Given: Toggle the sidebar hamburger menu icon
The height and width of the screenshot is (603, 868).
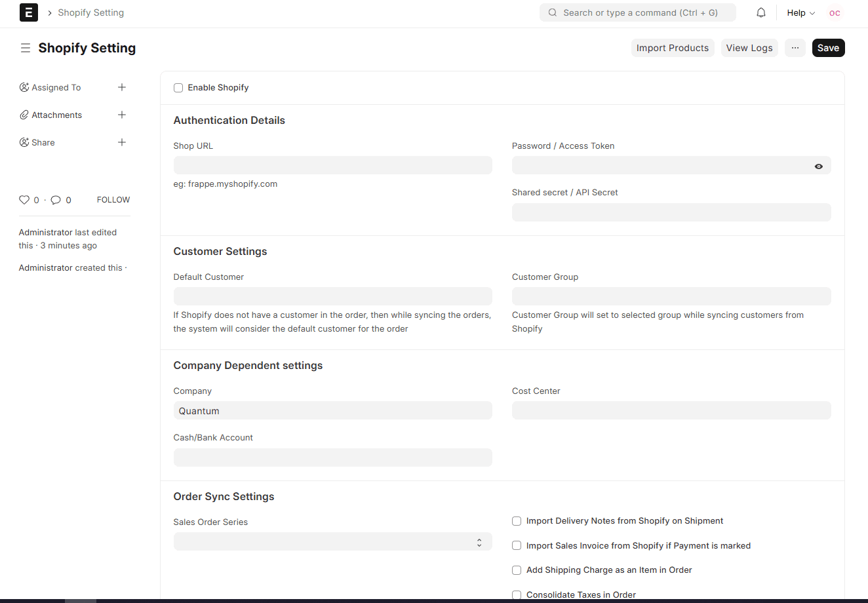Looking at the screenshot, I should click(x=26, y=48).
